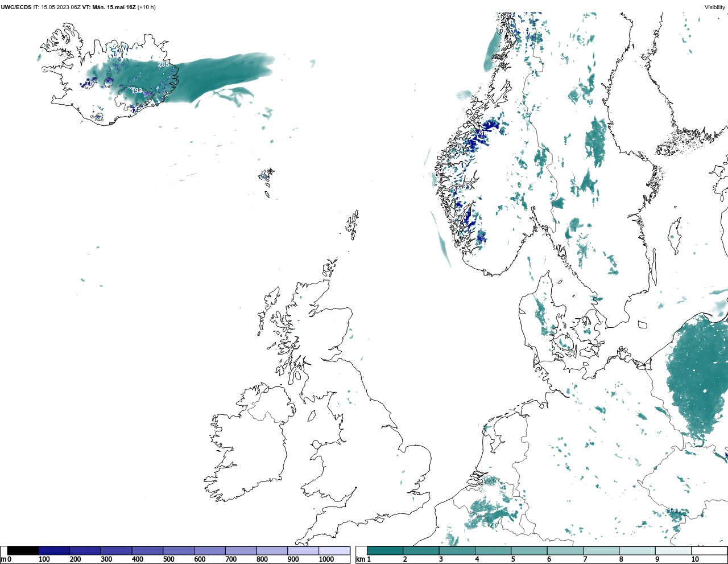
Task: Click the 5–6 km legend swatch
Action: [530, 550]
